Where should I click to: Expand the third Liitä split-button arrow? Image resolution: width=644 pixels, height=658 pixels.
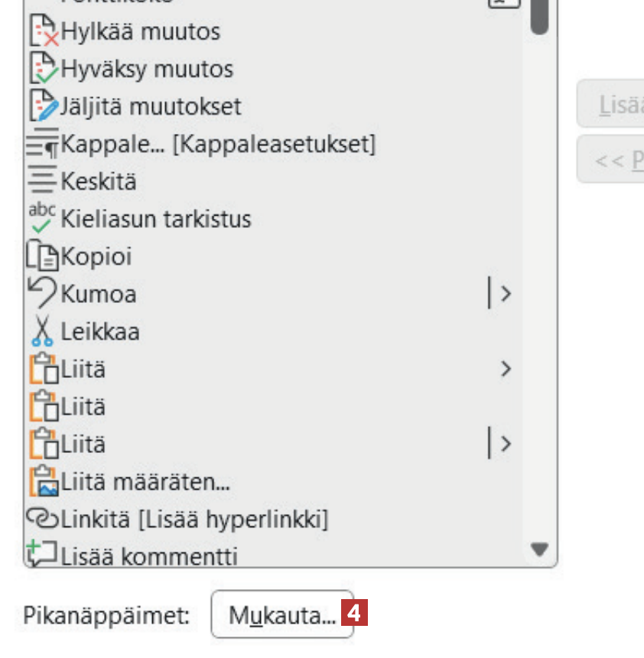[x=504, y=444]
